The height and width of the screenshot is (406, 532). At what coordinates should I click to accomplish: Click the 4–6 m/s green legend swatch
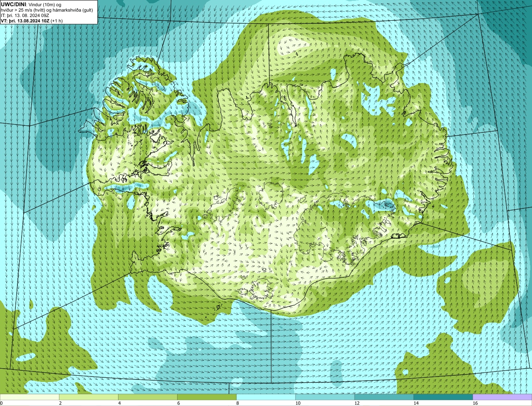click(148, 397)
